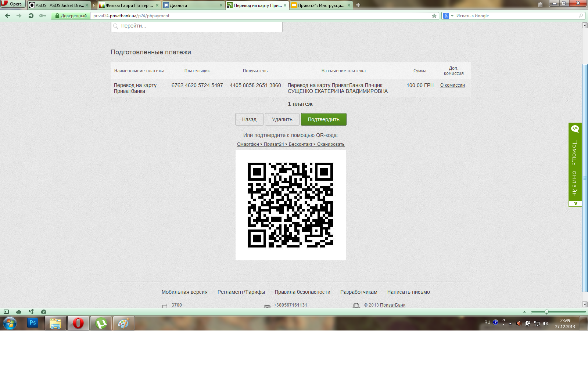Open Windows Explorer from the taskbar
The height and width of the screenshot is (365, 588).
coord(55,323)
